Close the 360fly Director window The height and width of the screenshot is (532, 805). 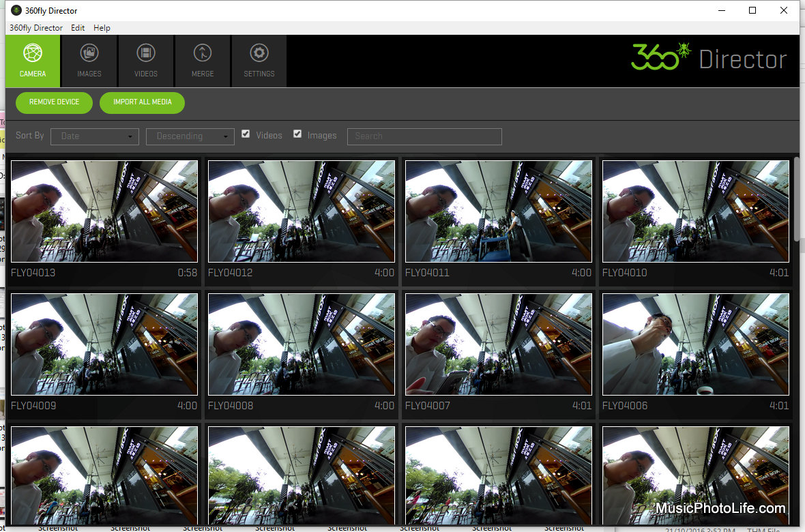pos(783,10)
